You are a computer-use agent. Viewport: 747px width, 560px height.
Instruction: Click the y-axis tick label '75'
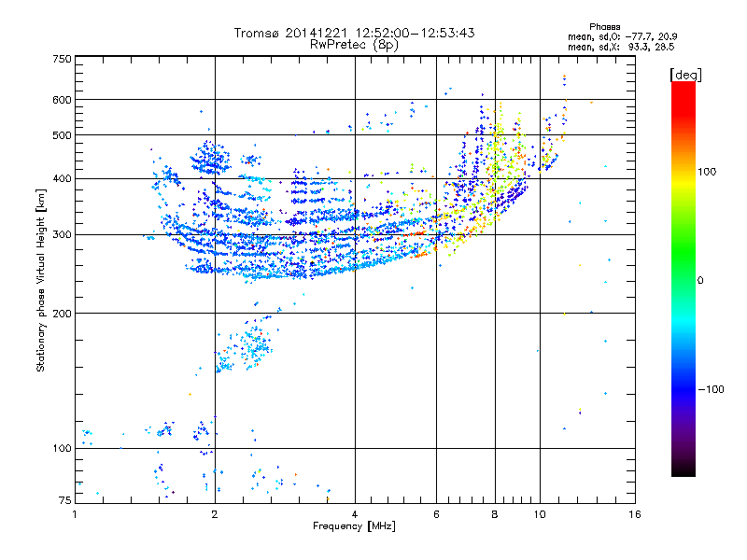65,500
